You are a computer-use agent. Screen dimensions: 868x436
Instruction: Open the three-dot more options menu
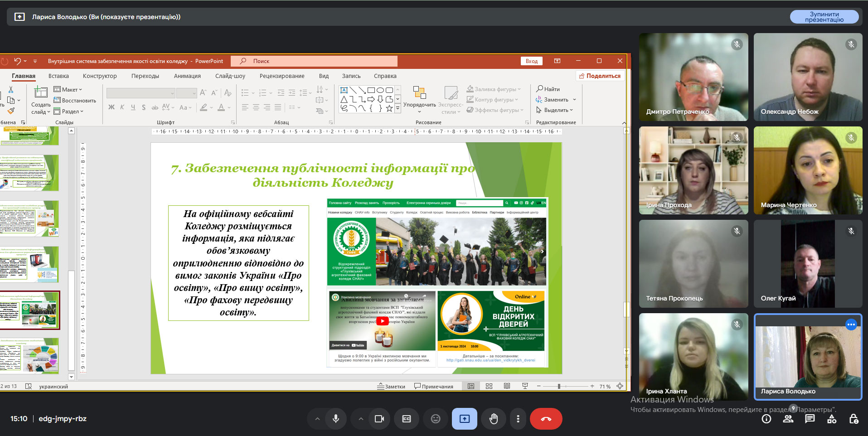pyautogui.click(x=518, y=419)
